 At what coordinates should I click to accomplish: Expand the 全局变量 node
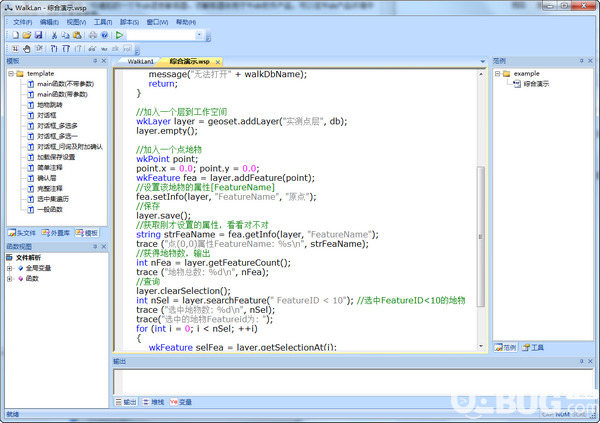click(10, 268)
